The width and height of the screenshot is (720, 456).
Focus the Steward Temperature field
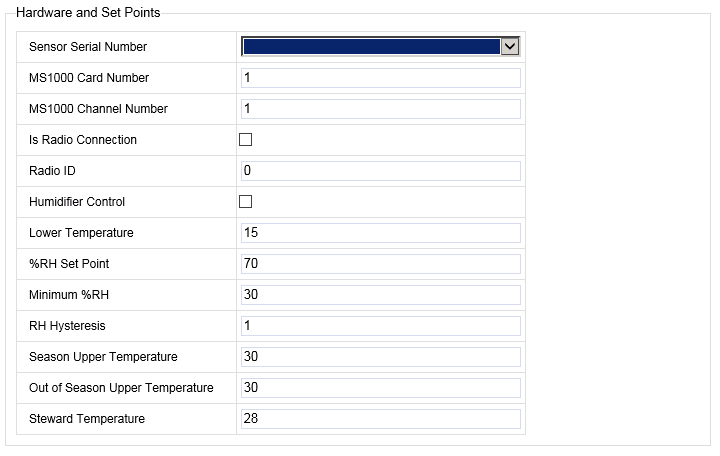tap(380, 419)
